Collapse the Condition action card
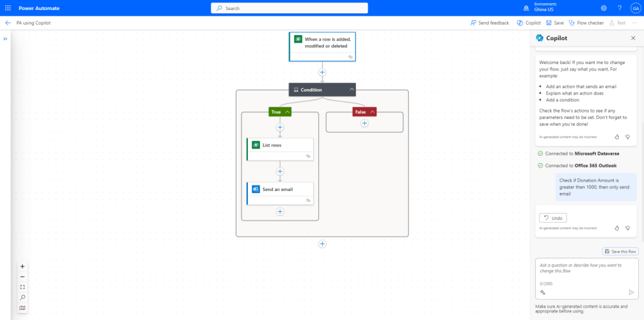Viewport: 644px width, 320px height. (x=352, y=90)
